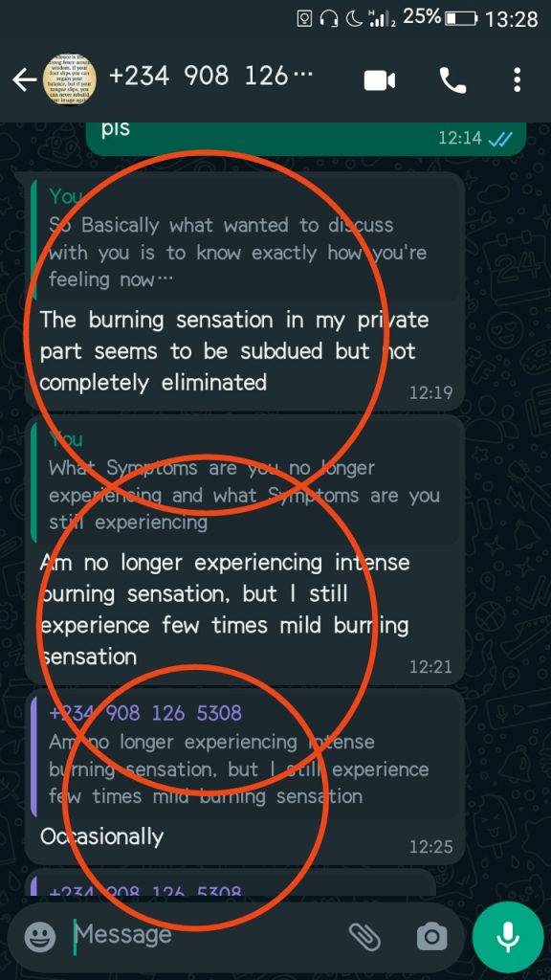Tap quoted "So Basically what wanted to discuss" reply
The width and height of the screenshot is (551, 980).
click(x=246, y=238)
